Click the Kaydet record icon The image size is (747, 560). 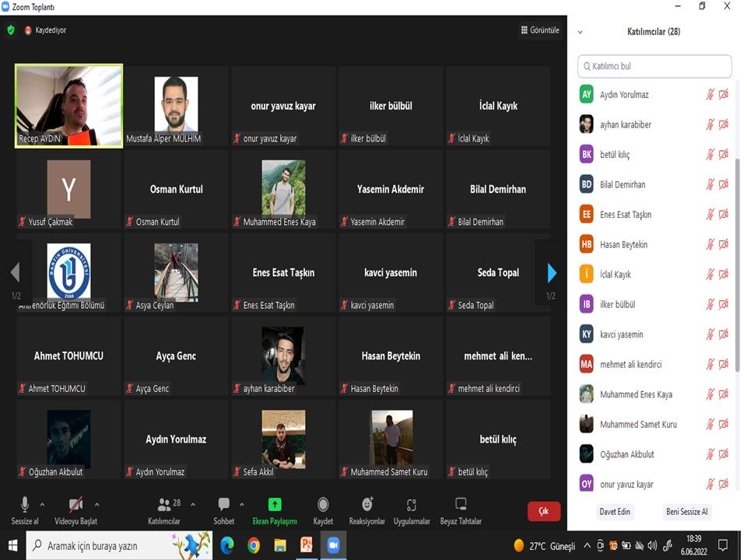(323, 505)
